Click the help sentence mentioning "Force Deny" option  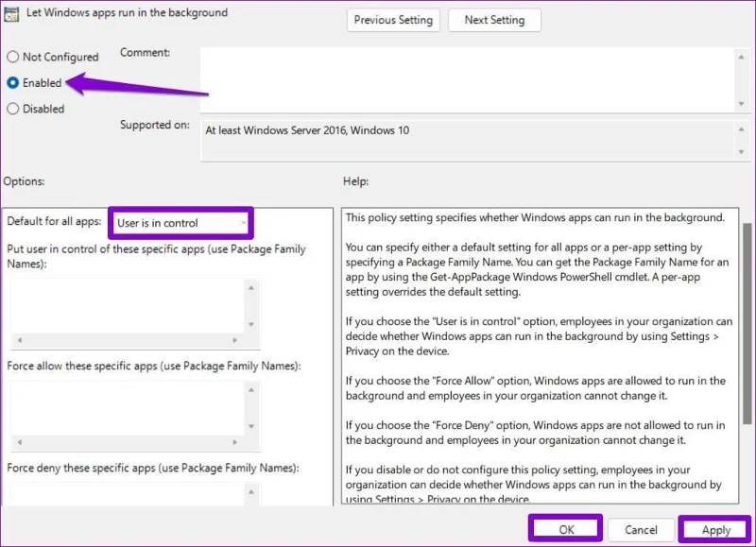click(535, 433)
